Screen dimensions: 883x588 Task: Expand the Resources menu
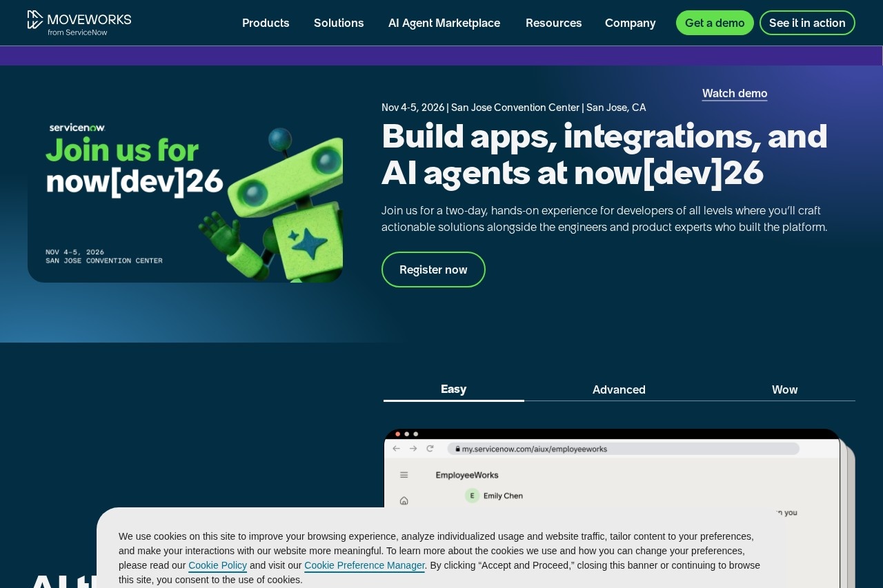coord(554,23)
